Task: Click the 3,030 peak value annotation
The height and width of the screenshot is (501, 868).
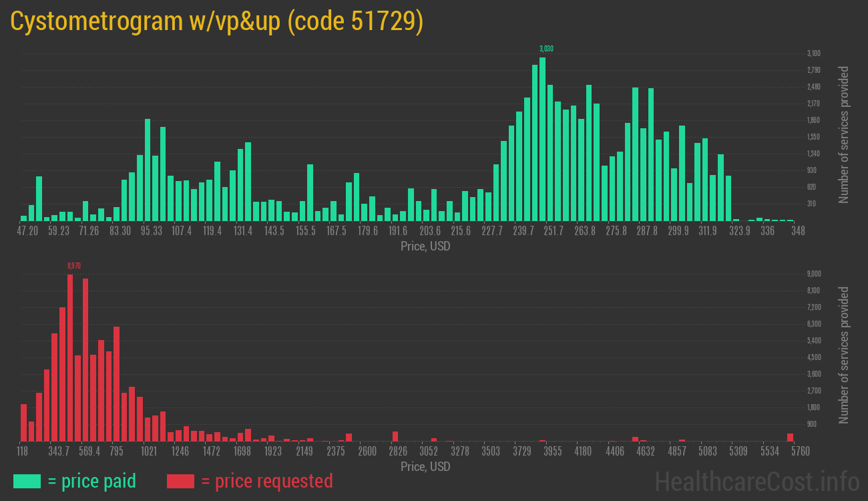Action: point(546,49)
